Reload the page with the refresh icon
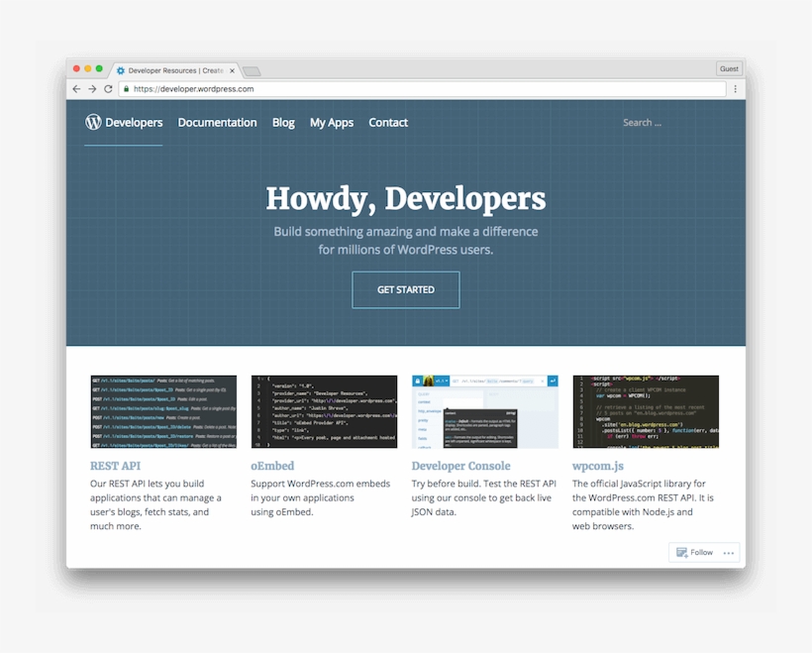This screenshot has height=653, width=812. tap(106, 88)
